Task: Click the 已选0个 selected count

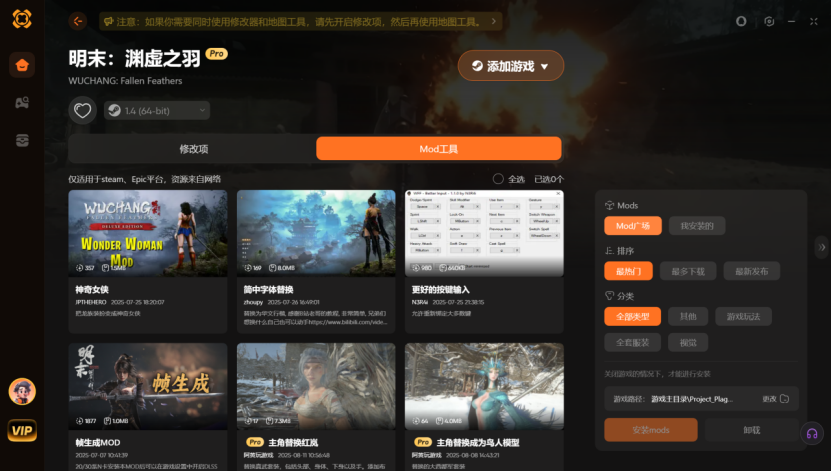Action: tap(549, 179)
